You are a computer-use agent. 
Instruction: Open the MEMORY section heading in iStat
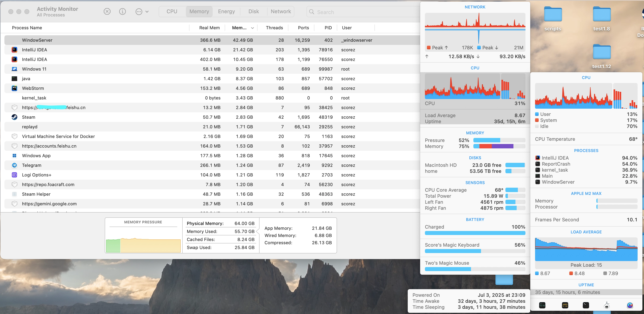(475, 133)
